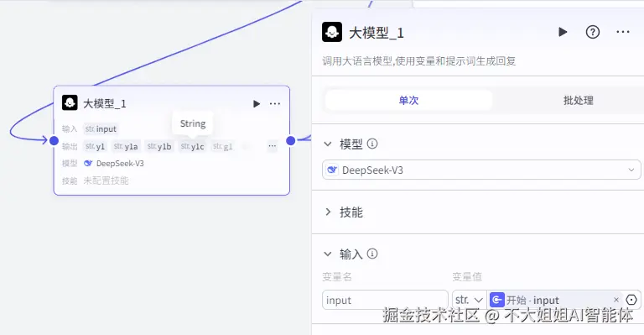Select the y1 output variable tag
This screenshot has height=335, width=644.
pos(96,146)
